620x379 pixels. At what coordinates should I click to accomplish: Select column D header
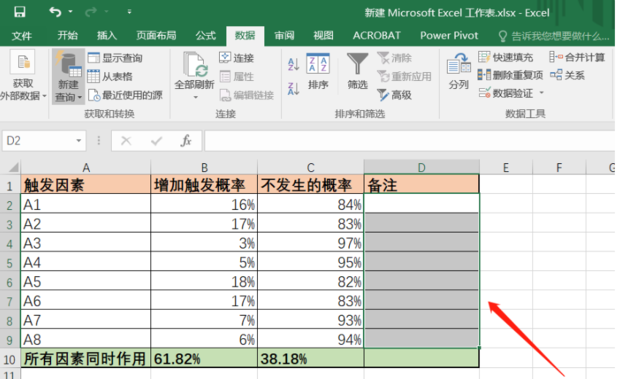422,168
